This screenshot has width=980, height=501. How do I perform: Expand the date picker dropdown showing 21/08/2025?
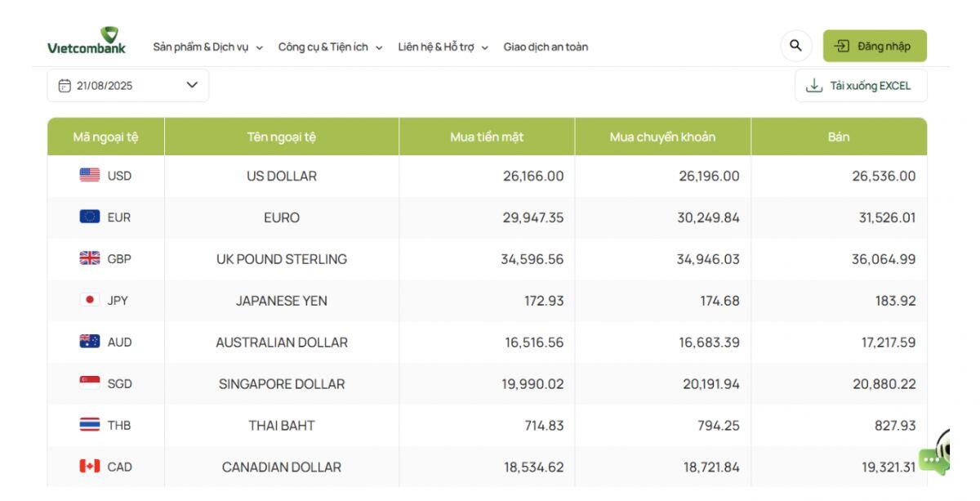click(193, 84)
